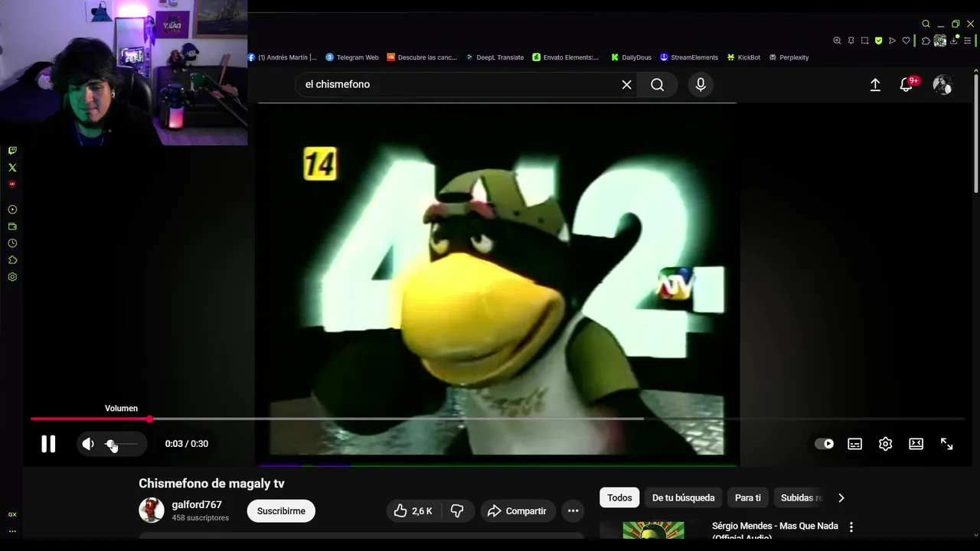Click the send (paper plane) toolbar icon

[892, 41]
